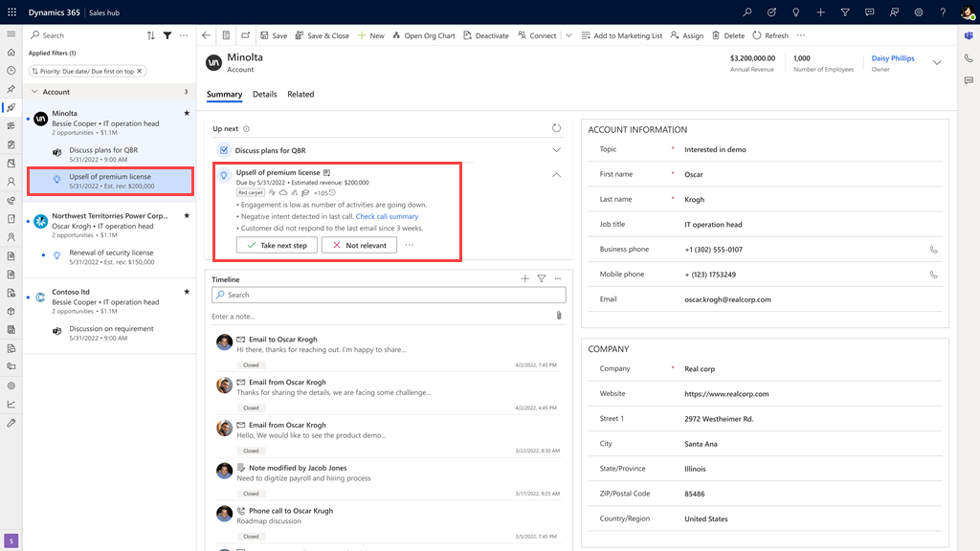Image resolution: width=980 pixels, height=551 pixels.
Task: Click Deactivate command
Action: tap(485, 35)
